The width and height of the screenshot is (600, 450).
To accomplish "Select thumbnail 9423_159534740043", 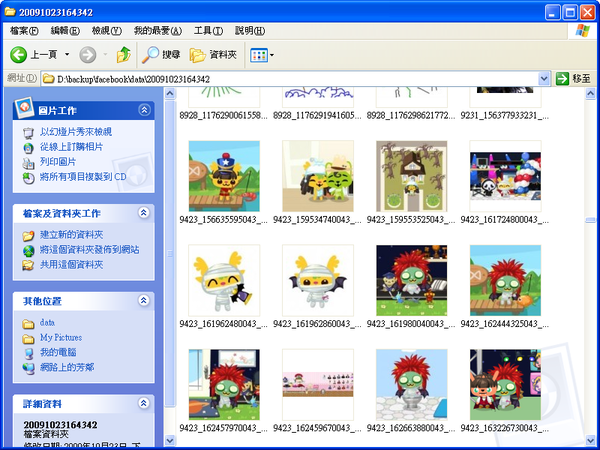I will coord(318,176).
